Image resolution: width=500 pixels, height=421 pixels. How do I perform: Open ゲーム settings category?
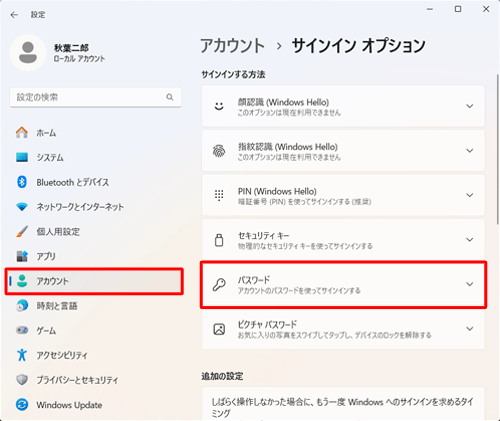point(46,330)
